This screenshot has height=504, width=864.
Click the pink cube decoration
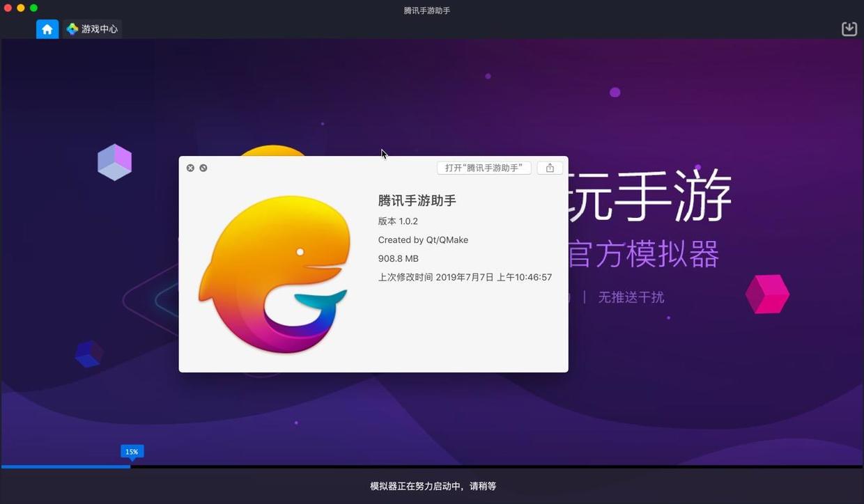(x=766, y=294)
